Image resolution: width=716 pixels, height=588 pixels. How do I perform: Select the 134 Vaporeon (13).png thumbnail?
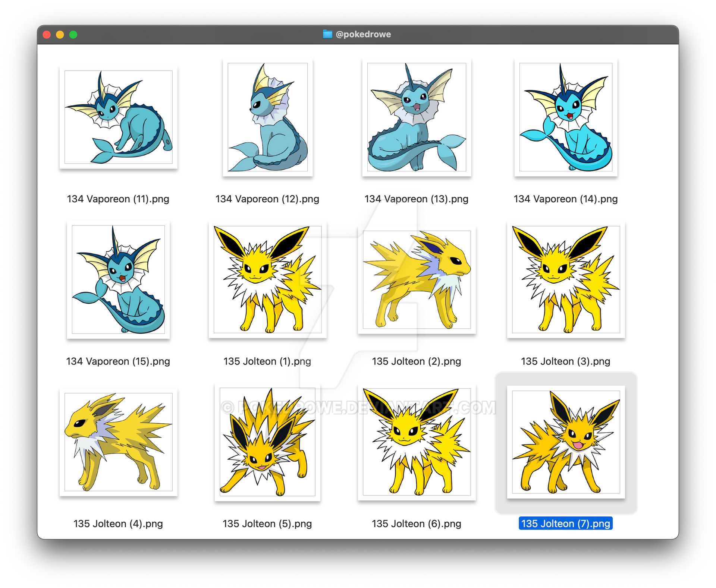[x=417, y=117]
